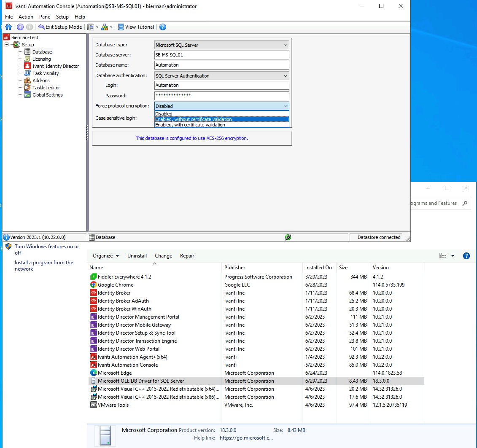The width and height of the screenshot is (477, 448).
Task: Select Identity Director Management Portal icon
Action: point(93,317)
